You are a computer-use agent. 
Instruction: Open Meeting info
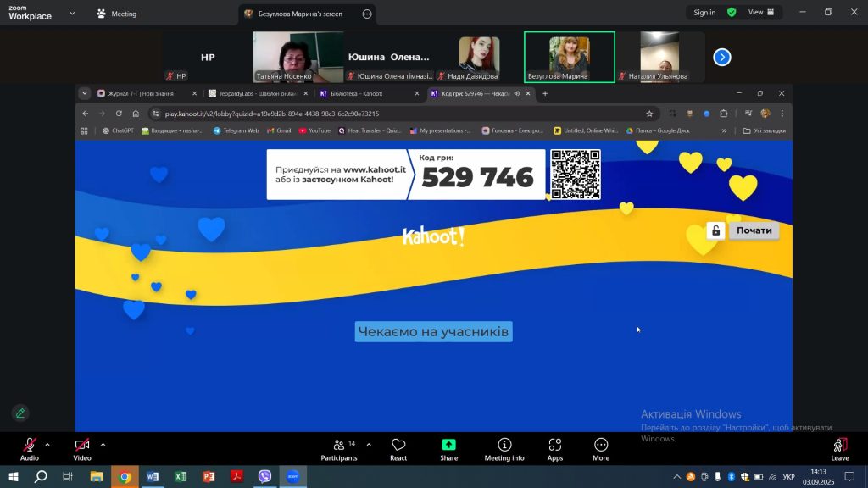coord(504,449)
